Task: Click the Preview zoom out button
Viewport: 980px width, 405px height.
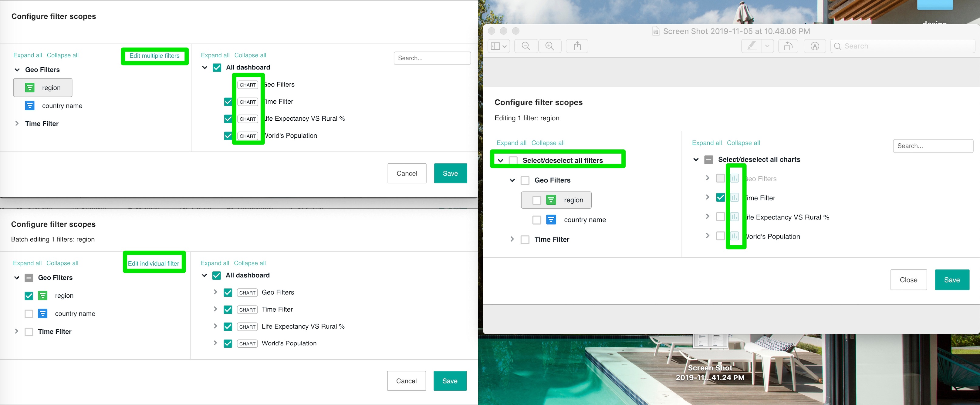Action: point(526,46)
